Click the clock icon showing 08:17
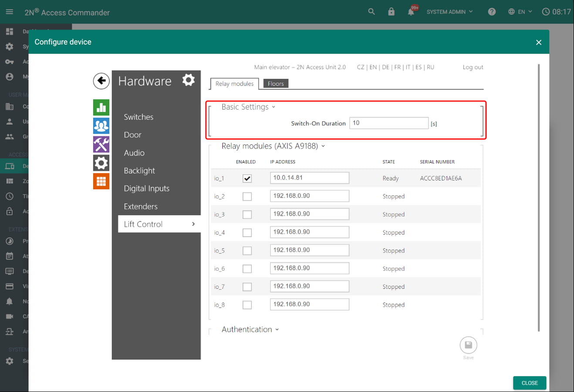 (x=546, y=12)
